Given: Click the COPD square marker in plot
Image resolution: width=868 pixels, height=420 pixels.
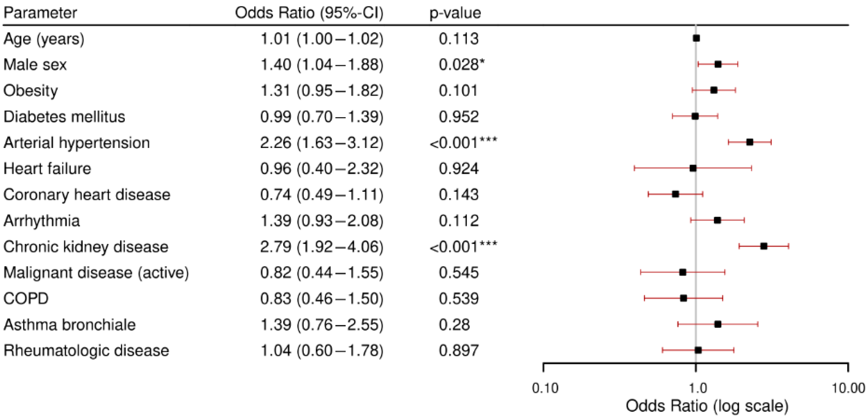Looking at the screenshot, I should tap(683, 298).
